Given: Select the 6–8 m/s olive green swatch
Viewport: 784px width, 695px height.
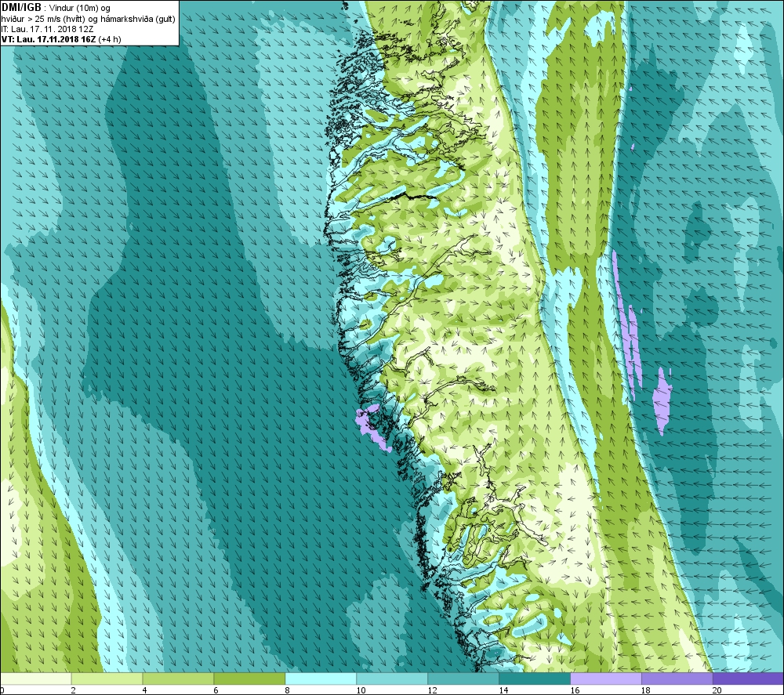Looking at the screenshot, I should 249,679.
